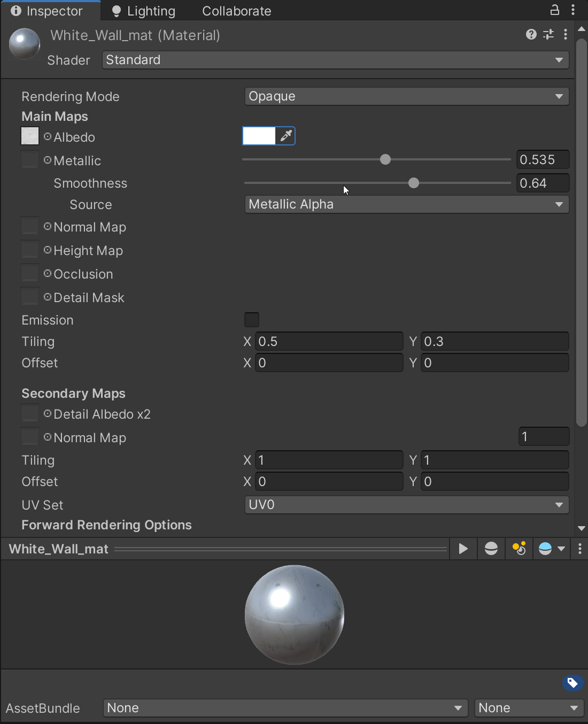The height and width of the screenshot is (724, 588).
Task: Click Main Maps Tiling X field 0.5
Action: pyautogui.click(x=329, y=341)
